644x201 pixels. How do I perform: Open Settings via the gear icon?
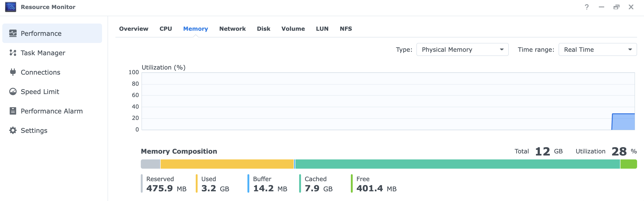tap(13, 130)
